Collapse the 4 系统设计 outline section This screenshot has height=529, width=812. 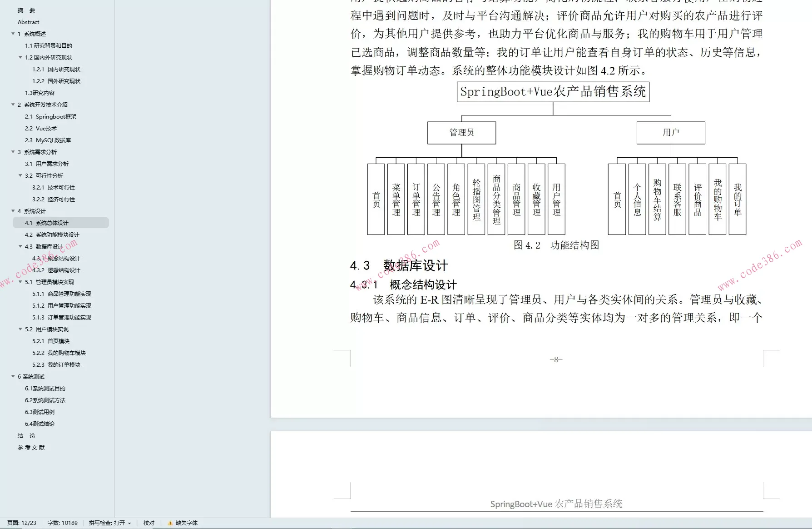pyautogui.click(x=13, y=211)
